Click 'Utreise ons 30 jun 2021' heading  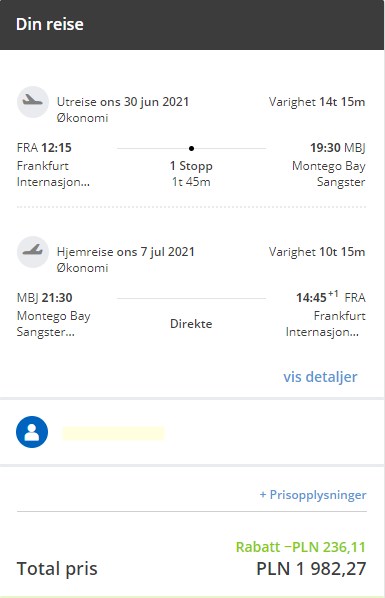coord(123,102)
